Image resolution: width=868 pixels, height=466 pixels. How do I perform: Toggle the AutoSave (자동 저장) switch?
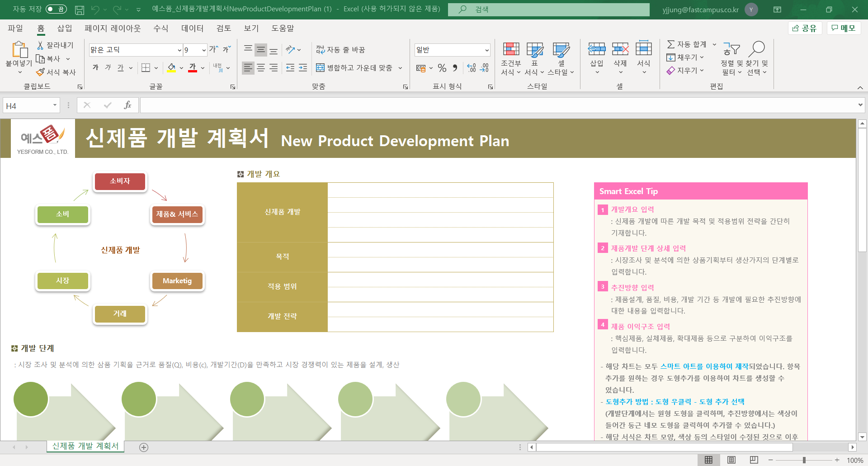pyautogui.click(x=56, y=9)
